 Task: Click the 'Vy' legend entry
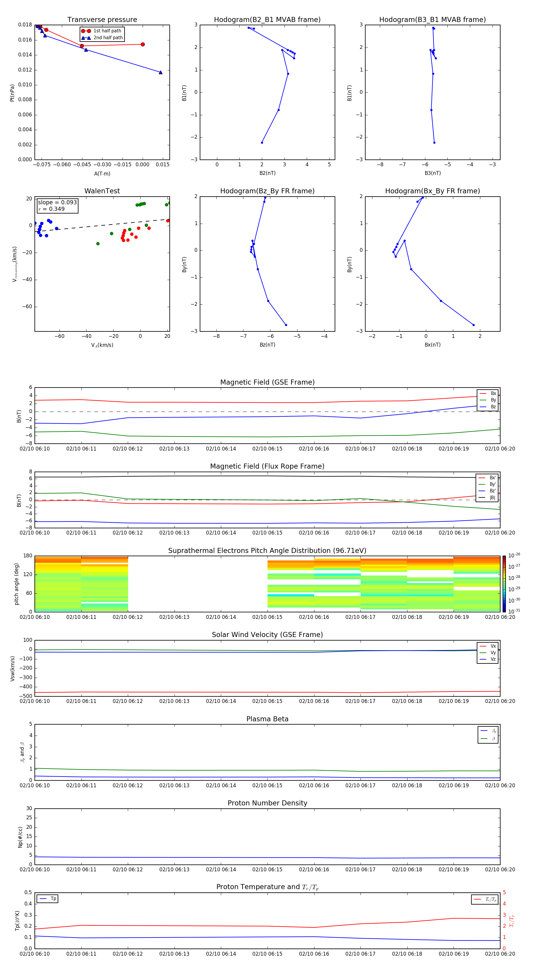[x=488, y=652]
